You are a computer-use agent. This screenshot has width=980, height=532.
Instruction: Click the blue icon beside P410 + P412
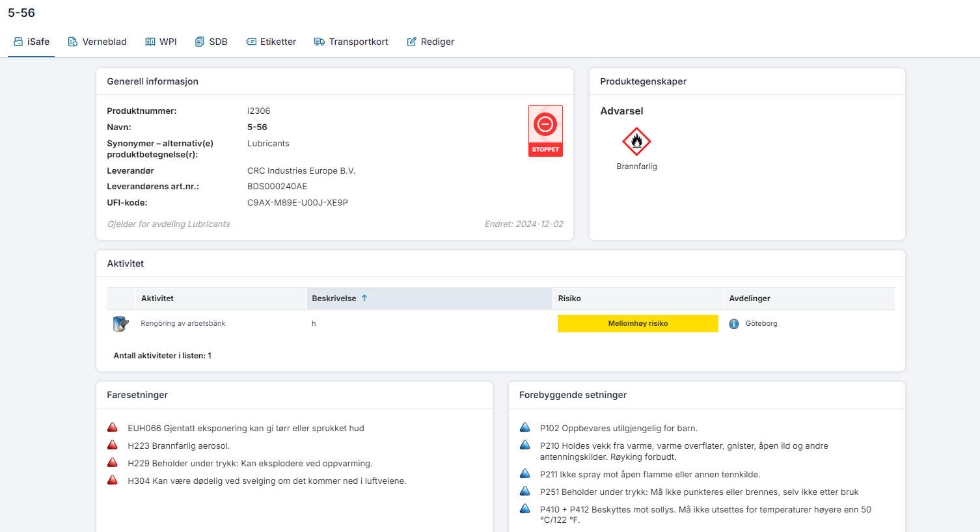[525, 509]
